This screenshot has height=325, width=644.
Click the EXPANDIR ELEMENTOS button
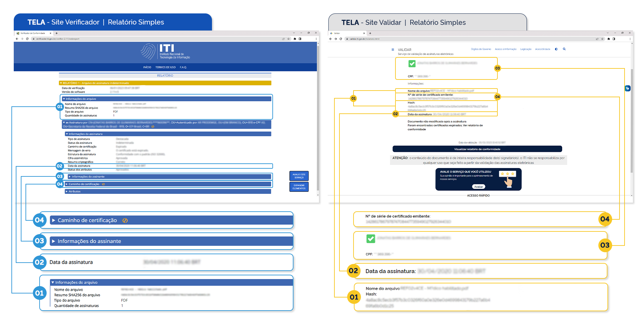299,187
